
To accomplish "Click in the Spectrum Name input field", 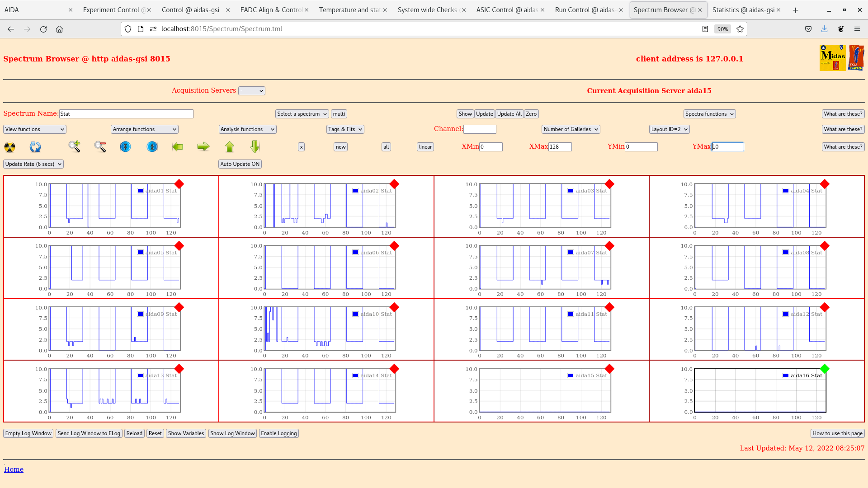I will [x=126, y=114].
